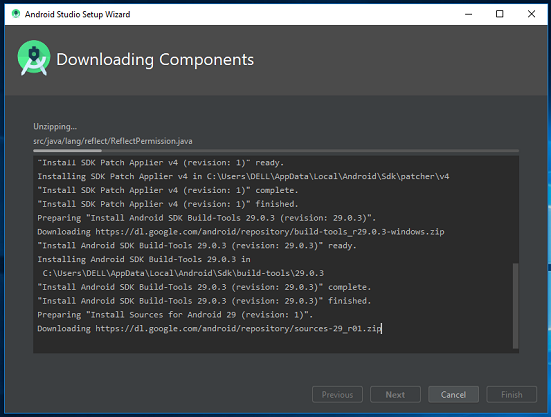The height and width of the screenshot is (417, 551).
Task: Click the Android Studio Setup Wizard title text
Action: coord(77,14)
